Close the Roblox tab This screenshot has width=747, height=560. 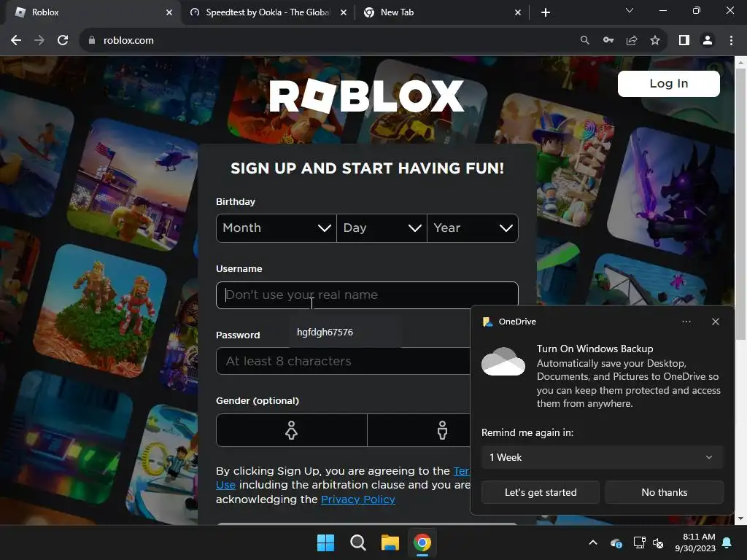(x=169, y=12)
